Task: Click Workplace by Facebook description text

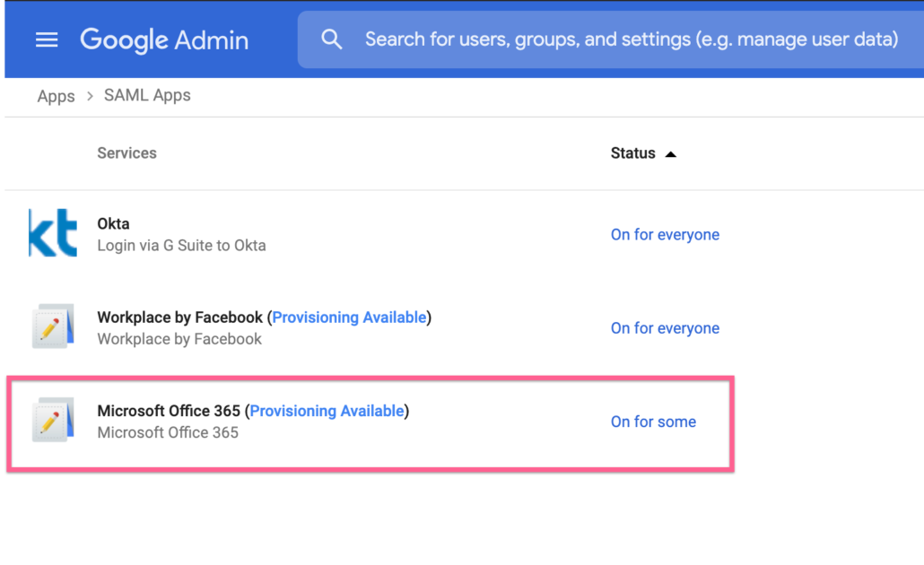Action: point(179,339)
